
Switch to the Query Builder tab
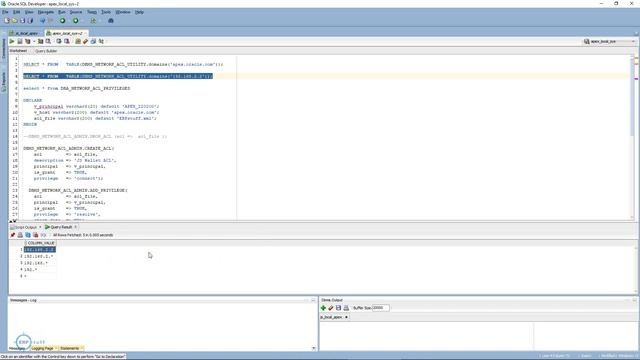pyautogui.click(x=46, y=51)
